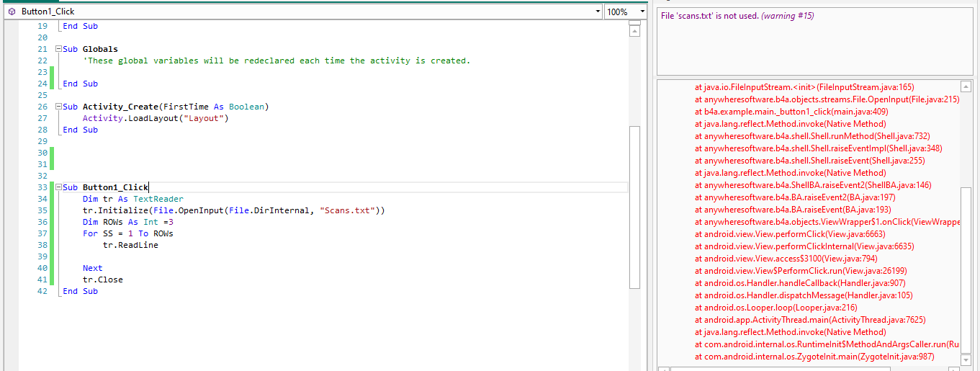Click End Sub on line 19

pyautogui.click(x=80, y=26)
